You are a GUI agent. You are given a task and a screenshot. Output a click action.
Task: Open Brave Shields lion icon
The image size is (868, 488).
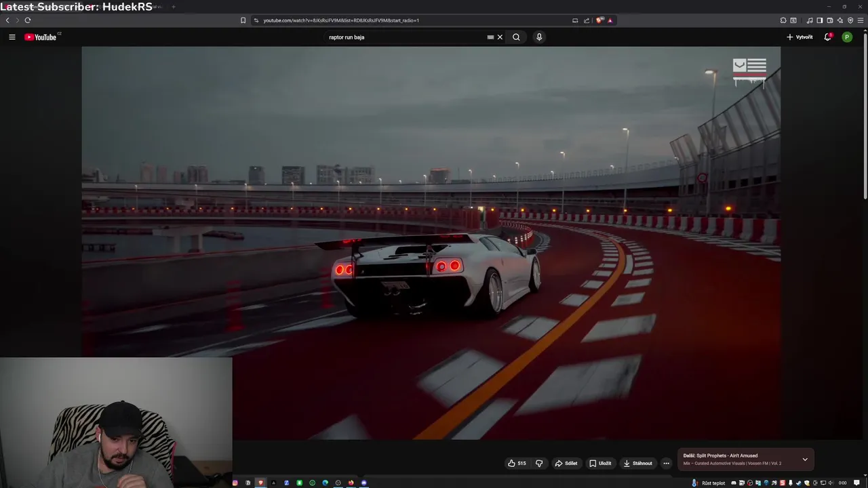tap(599, 20)
